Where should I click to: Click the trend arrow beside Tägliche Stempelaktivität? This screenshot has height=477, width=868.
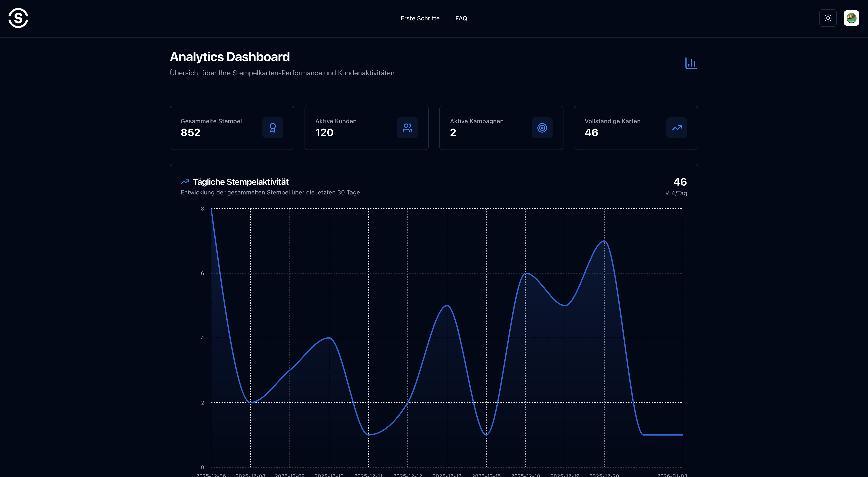click(x=185, y=182)
